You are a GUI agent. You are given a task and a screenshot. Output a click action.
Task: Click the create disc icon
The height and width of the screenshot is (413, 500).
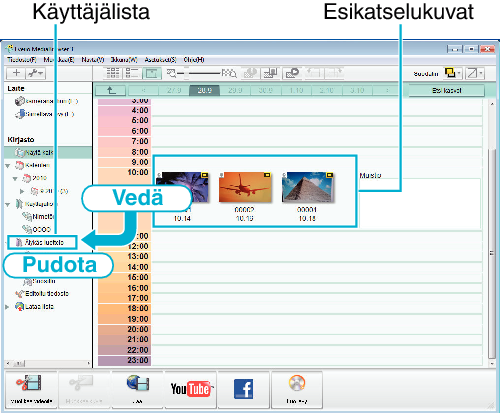coord(297,390)
